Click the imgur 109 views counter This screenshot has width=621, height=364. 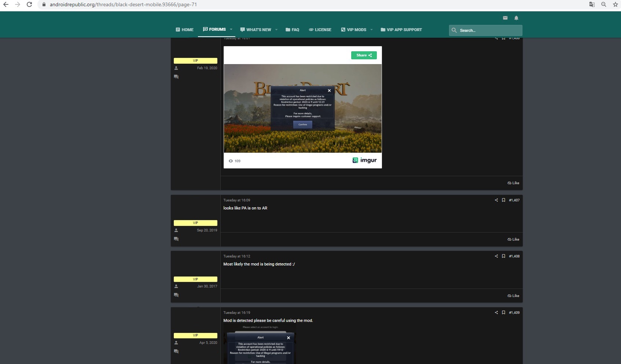point(235,161)
